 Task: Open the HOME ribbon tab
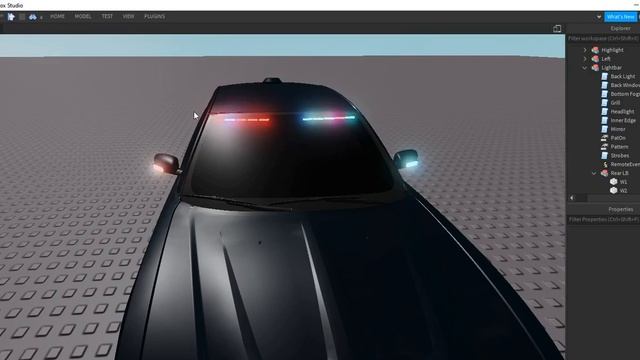coord(58,16)
